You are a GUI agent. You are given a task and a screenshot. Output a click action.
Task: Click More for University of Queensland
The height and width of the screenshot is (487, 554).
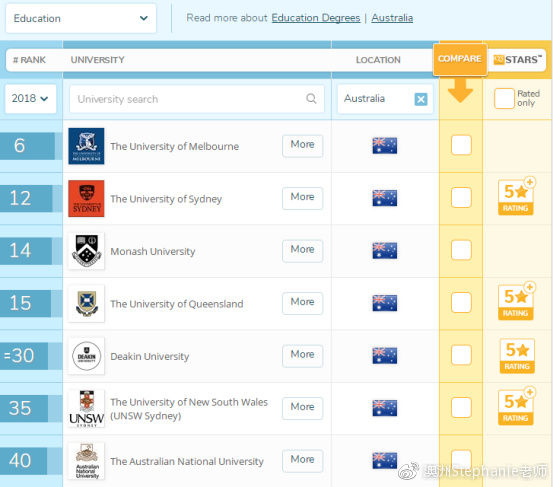coord(302,303)
